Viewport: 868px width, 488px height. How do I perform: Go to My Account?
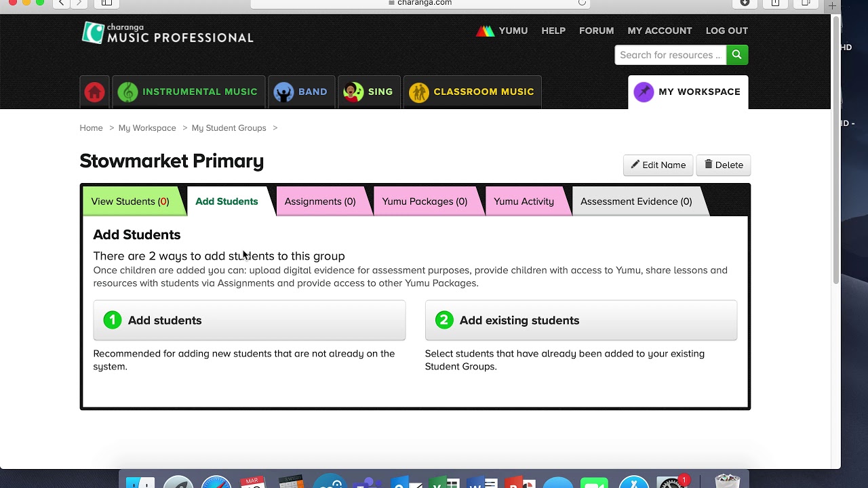[660, 30]
